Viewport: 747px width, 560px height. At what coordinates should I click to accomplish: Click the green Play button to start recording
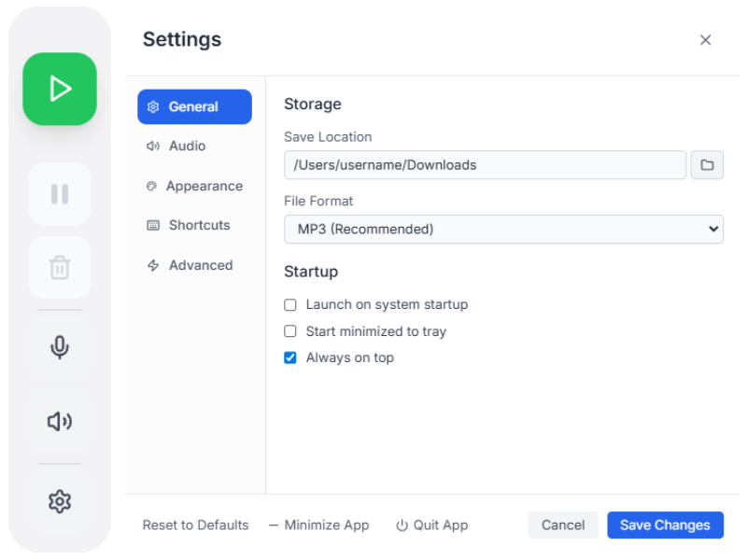pos(59,89)
